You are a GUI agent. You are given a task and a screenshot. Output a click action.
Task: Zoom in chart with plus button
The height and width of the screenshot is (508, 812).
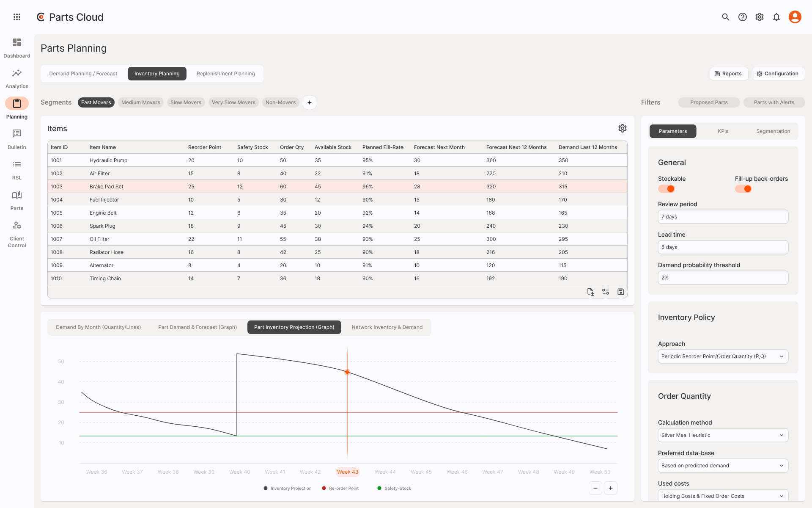click(611, 488)
